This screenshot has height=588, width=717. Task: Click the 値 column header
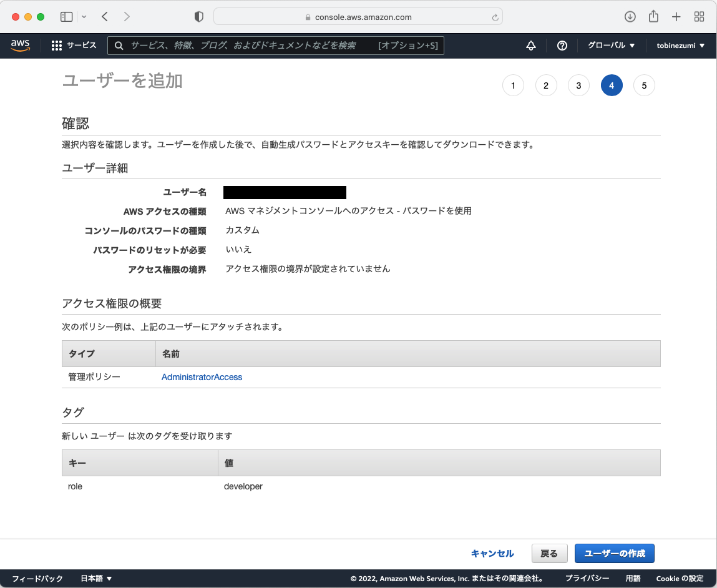[x=439, y=463]
